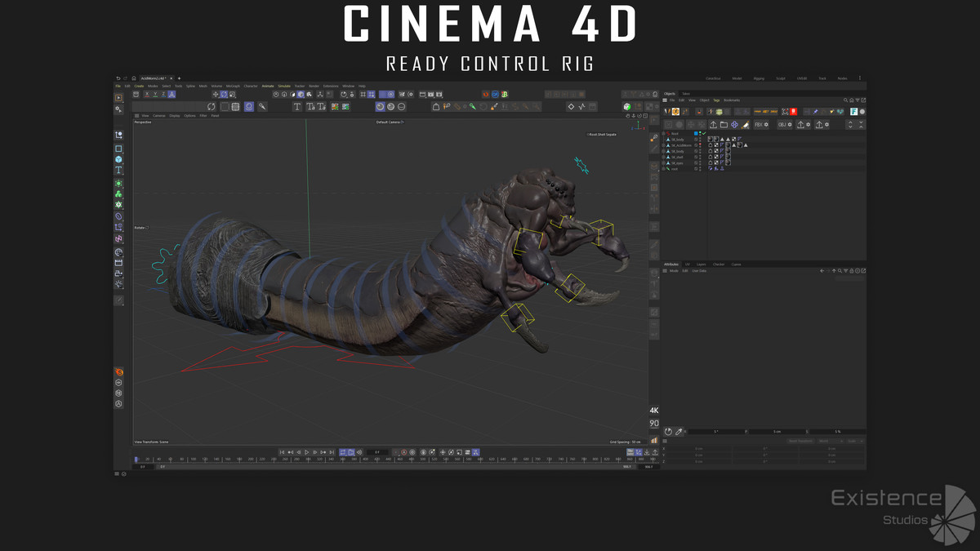Switch to the Rigging layout tab

pos(759,78)
